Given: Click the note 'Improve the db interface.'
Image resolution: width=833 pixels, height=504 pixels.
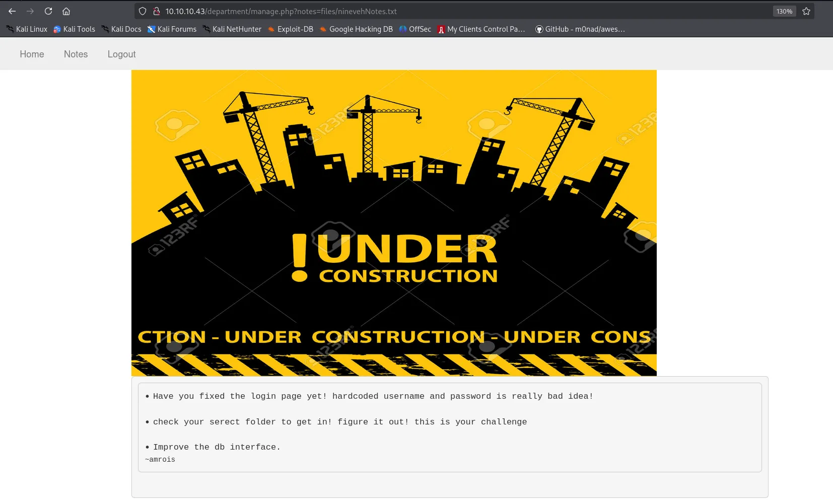Looking at the screenshot, I should coord(217,447).
